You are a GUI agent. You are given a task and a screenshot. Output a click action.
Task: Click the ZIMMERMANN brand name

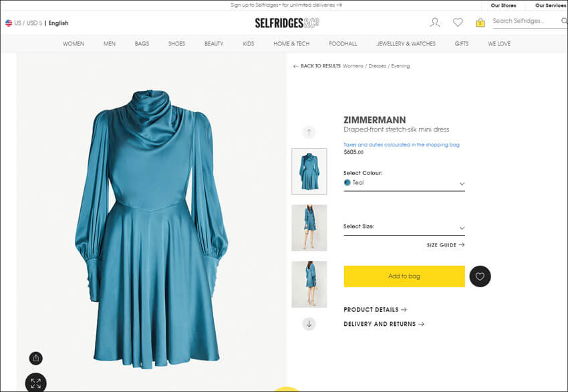click(375, 120)
